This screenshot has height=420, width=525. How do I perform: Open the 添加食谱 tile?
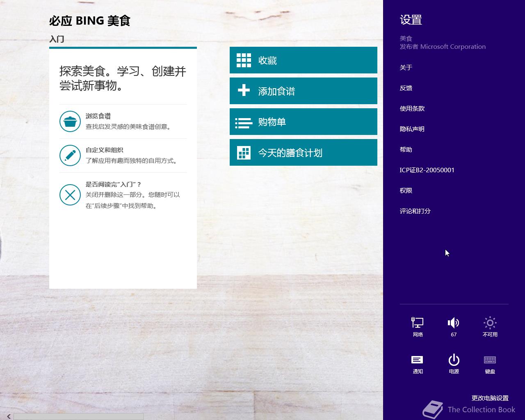[304, 91]
